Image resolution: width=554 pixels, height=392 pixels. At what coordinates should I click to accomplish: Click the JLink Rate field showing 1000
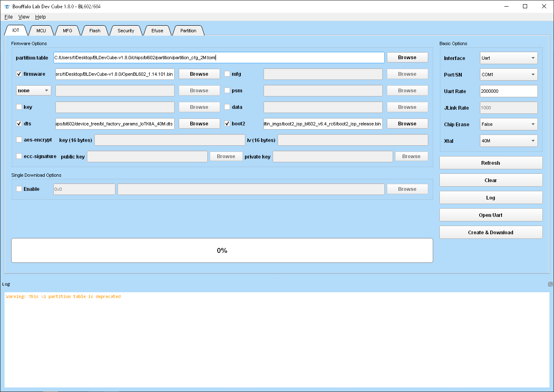509,108
